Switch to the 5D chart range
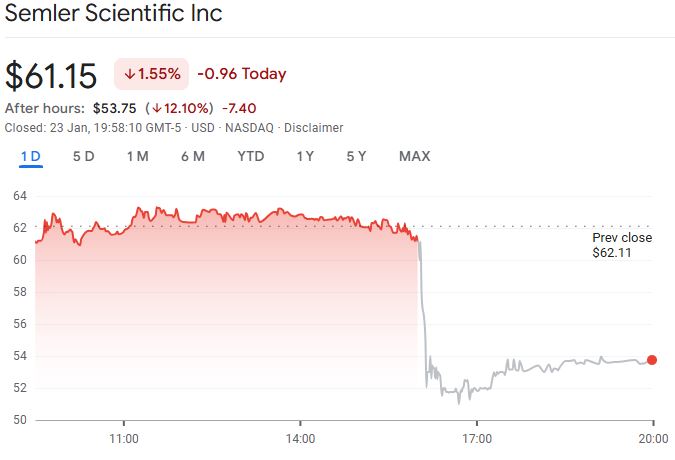The width and height of the screenshot is (675, 460). pos(84,156)
